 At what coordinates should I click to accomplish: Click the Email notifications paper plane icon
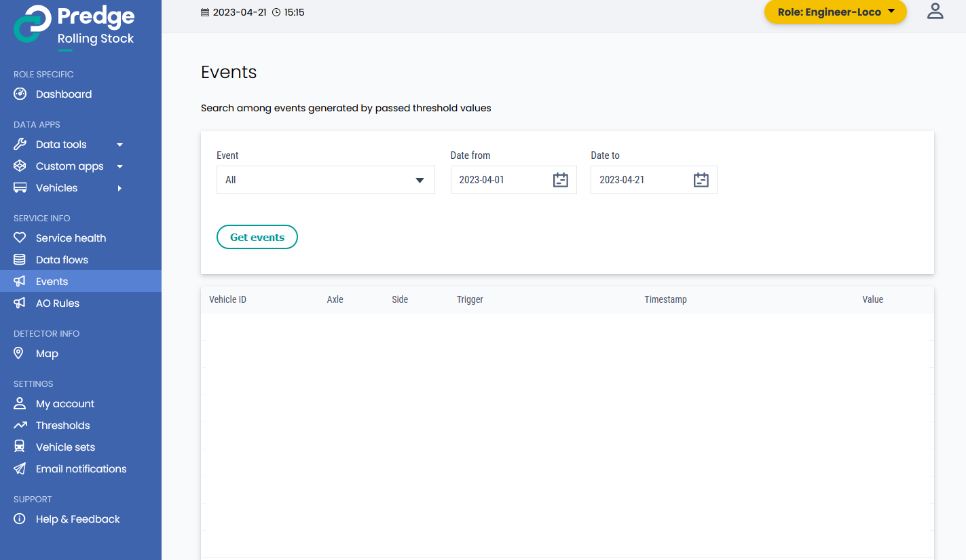[x=20, y=469]
